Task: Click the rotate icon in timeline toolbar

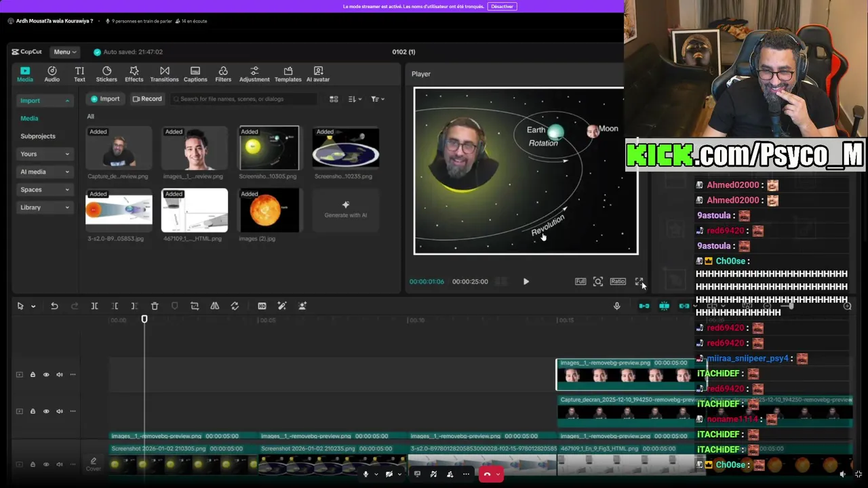Action: click(235, 306)
